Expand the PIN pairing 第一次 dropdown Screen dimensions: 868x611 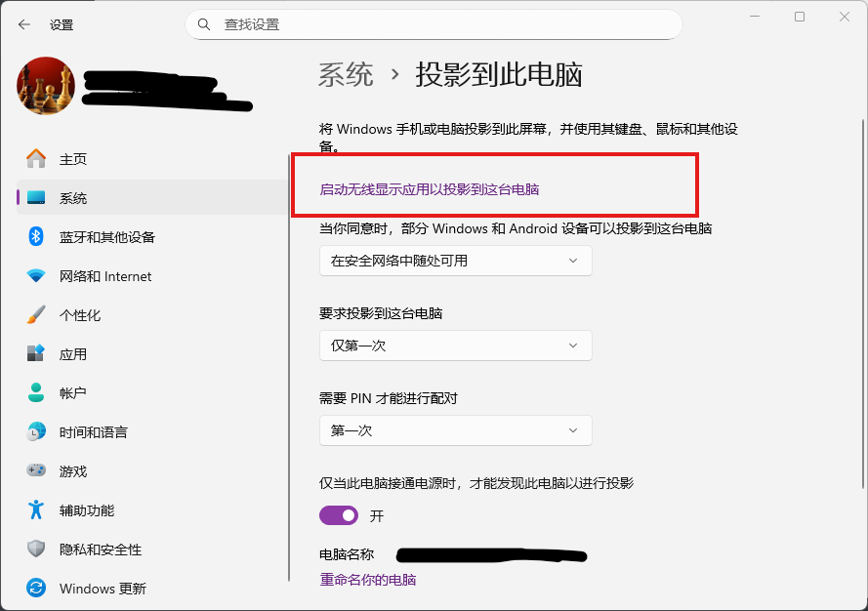click(455, 430)
